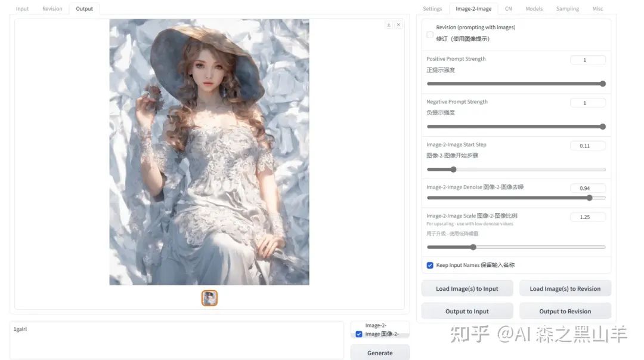Send Output to Input

click(x=467, y=312)
